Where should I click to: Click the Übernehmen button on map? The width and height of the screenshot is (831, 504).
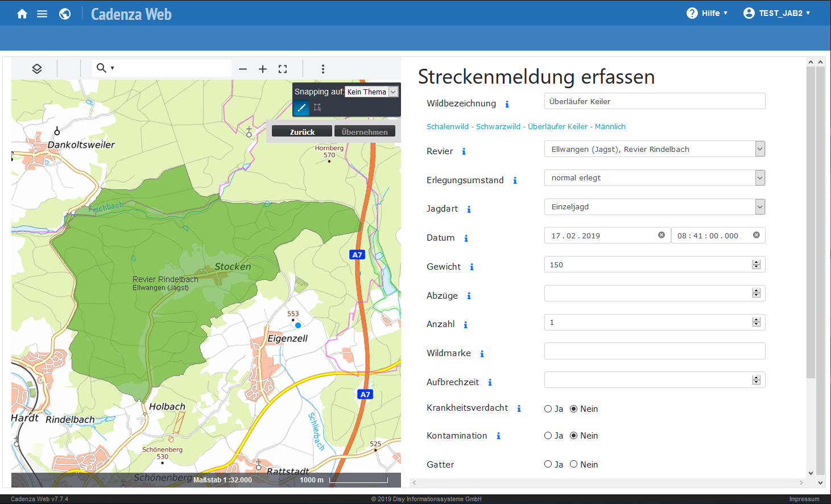(x=365, y=131)
